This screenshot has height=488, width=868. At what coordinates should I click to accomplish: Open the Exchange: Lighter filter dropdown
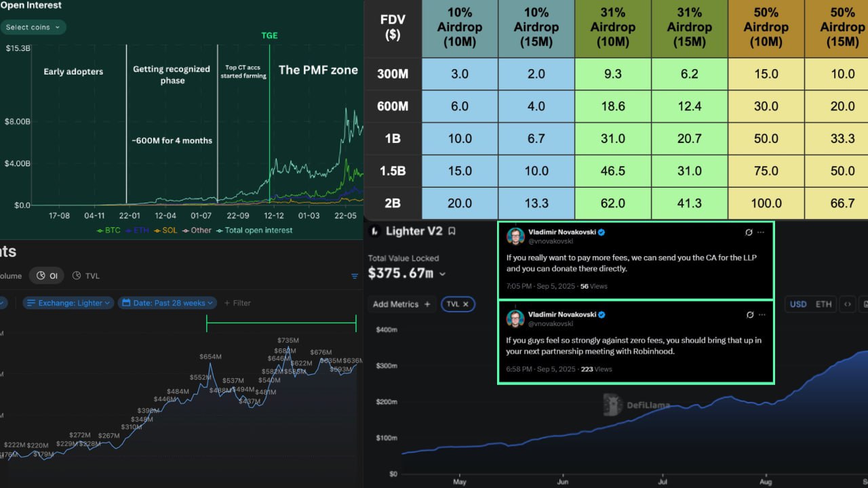point(68,303)
